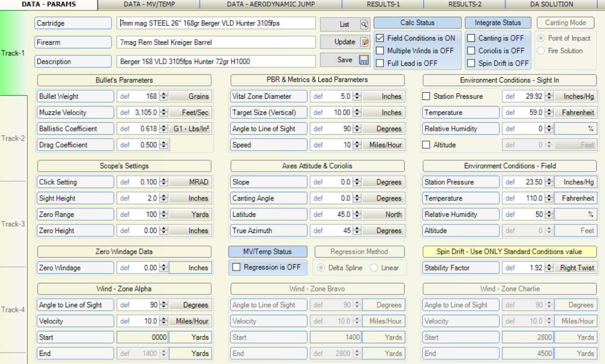The width and height of the screenshot is (605, 364).
Task: Adjust Zone Alpha Velocity spinner arrows
Action: 164,321
